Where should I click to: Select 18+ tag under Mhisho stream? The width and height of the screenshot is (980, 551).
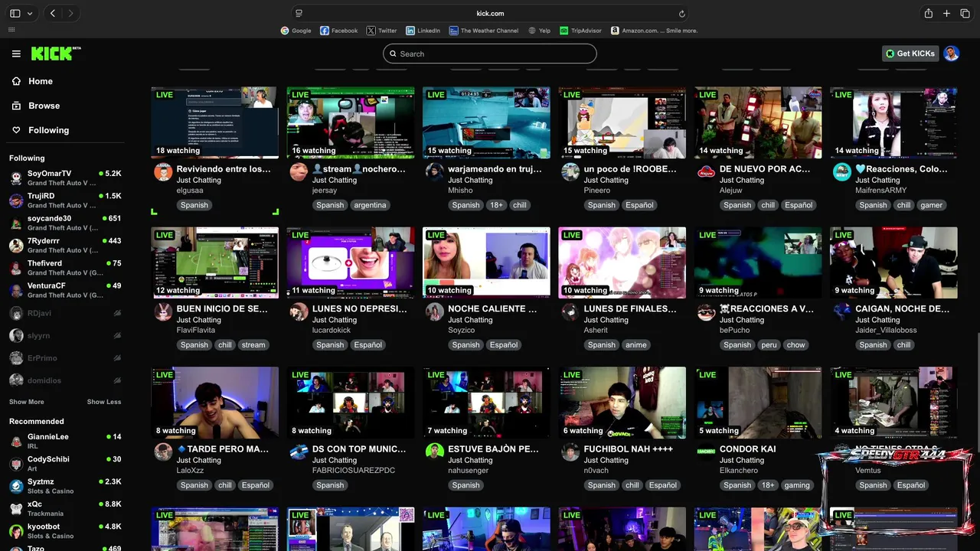(x=496, y=205)
